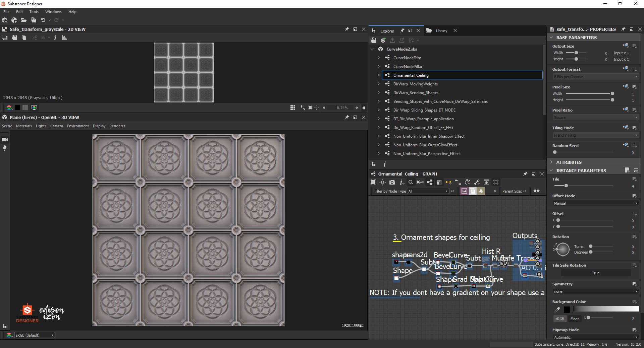Image resolution: width=644 pixels, height=348 pixels.
Task: Collapse the BASE PARAMETERS section
Action: (551, 38)
